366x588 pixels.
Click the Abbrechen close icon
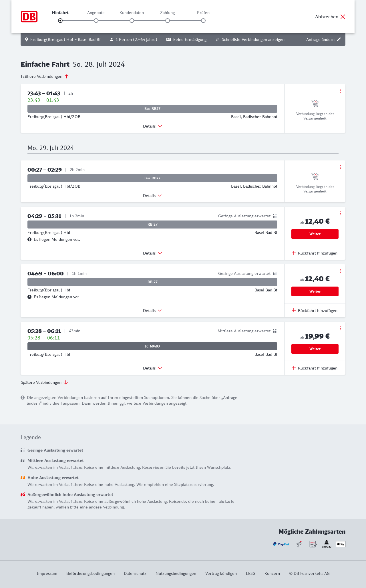(x=343, y=17)
